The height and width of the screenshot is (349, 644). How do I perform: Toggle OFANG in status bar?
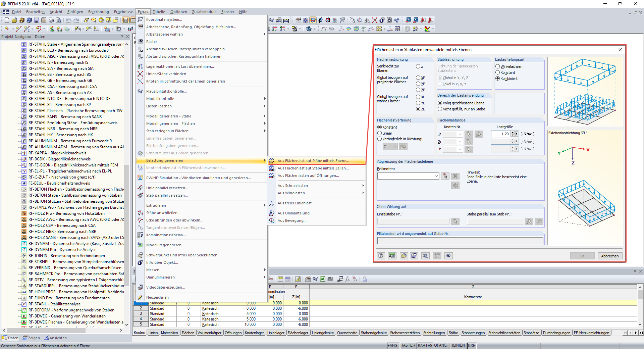(x=440, y=345)
